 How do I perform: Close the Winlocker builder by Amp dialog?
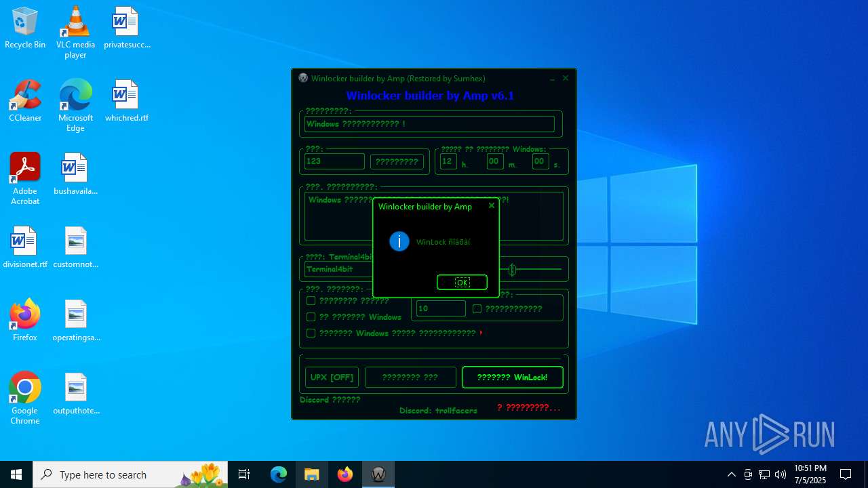tap(492, 206)
